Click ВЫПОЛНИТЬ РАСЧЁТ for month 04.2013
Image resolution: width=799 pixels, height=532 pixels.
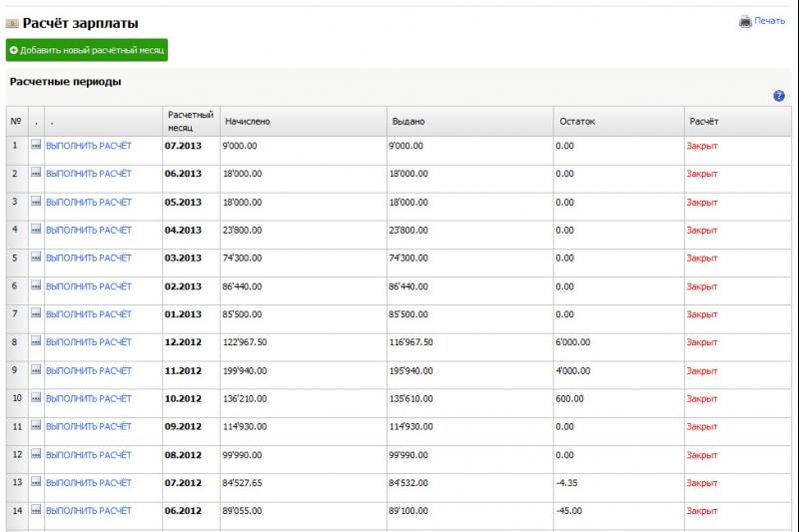(89, 231)
